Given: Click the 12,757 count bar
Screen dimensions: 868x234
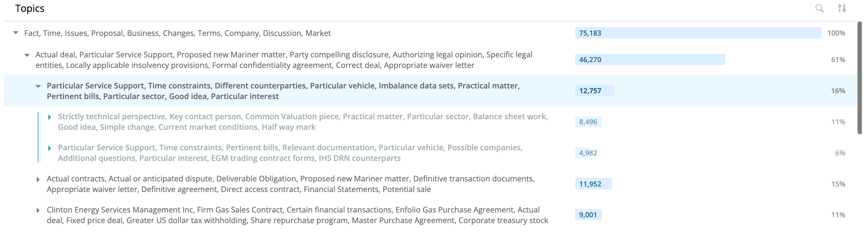Looking at the screenshot, I should (x=595, y=90).
